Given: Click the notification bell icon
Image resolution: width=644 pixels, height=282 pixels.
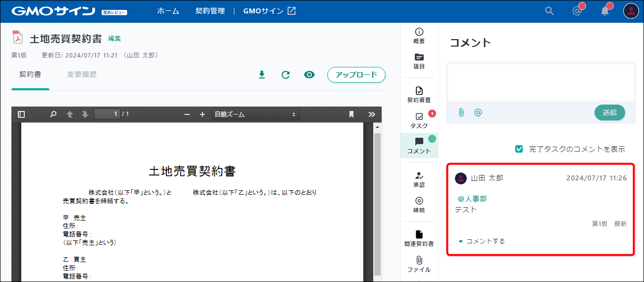Looking at the screenshot, I should click(605, 11).
